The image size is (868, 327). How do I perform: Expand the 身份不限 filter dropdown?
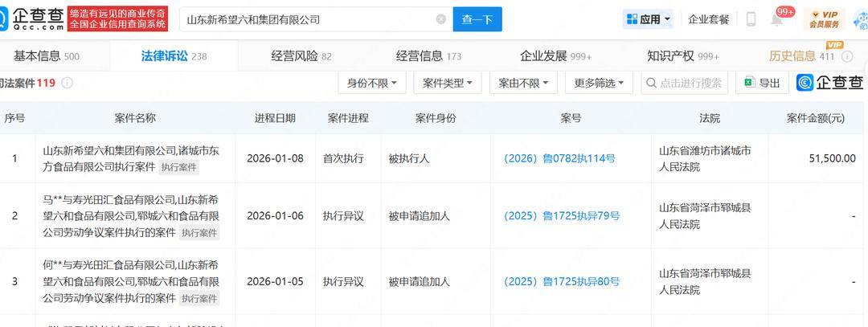click(x=372, y=83)
